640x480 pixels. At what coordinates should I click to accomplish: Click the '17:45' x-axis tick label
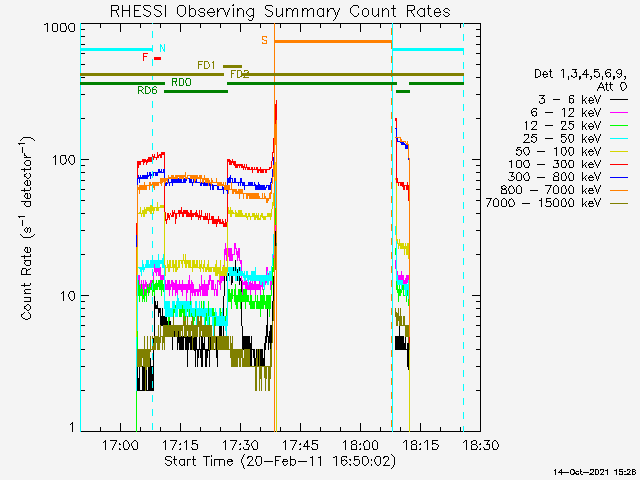tap(300, 445)
